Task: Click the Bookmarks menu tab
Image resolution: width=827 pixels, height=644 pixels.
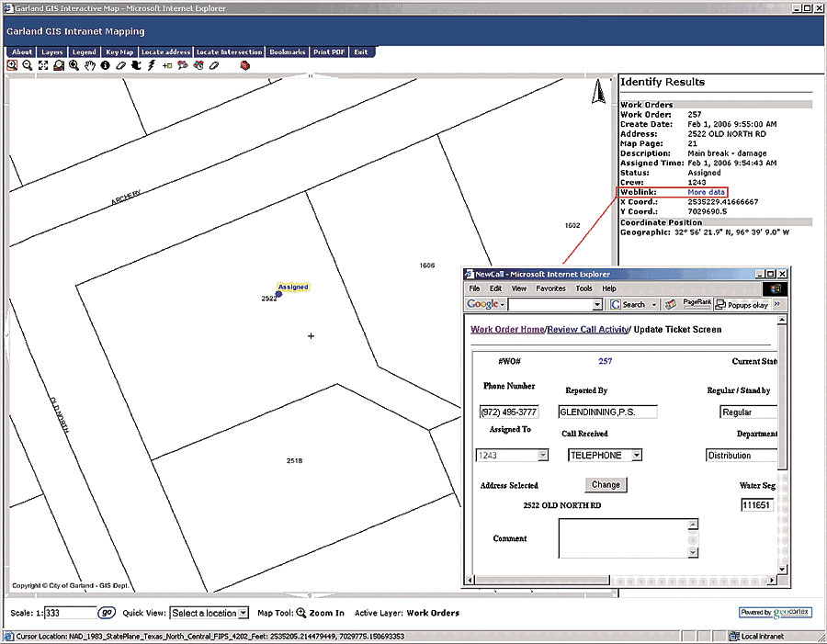Action: tap(288, 52)
